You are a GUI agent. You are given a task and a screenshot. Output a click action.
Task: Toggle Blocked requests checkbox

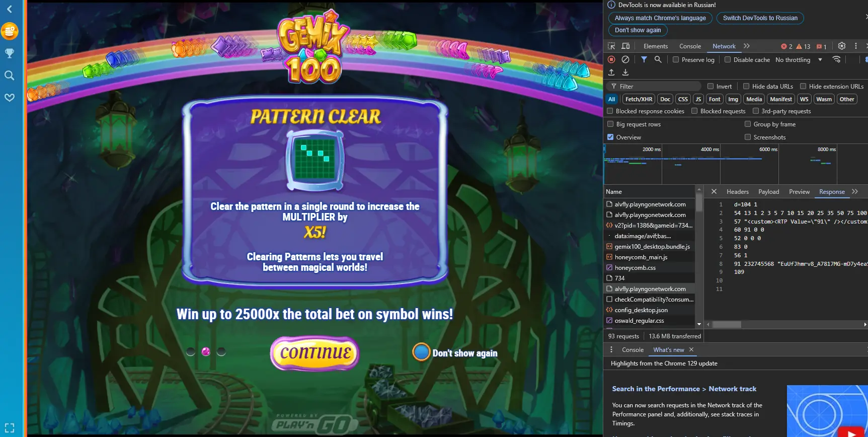point(694,111)
